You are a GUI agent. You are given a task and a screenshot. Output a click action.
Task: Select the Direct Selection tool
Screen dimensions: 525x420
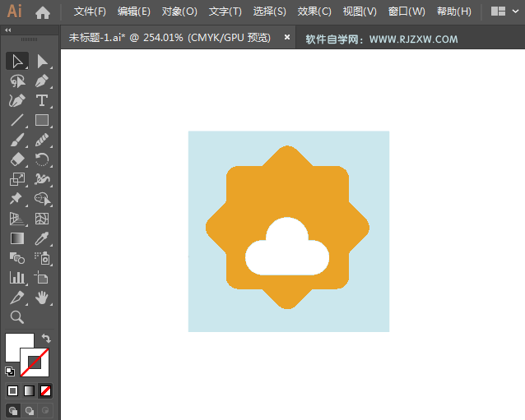[x=42, y=61]
